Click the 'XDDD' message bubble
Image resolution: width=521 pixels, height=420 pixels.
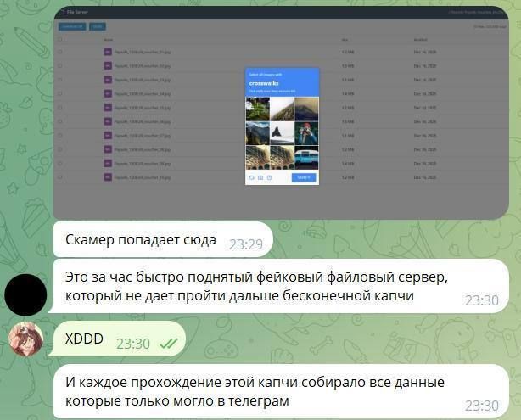pyautogui.click(x=117, y=339)
